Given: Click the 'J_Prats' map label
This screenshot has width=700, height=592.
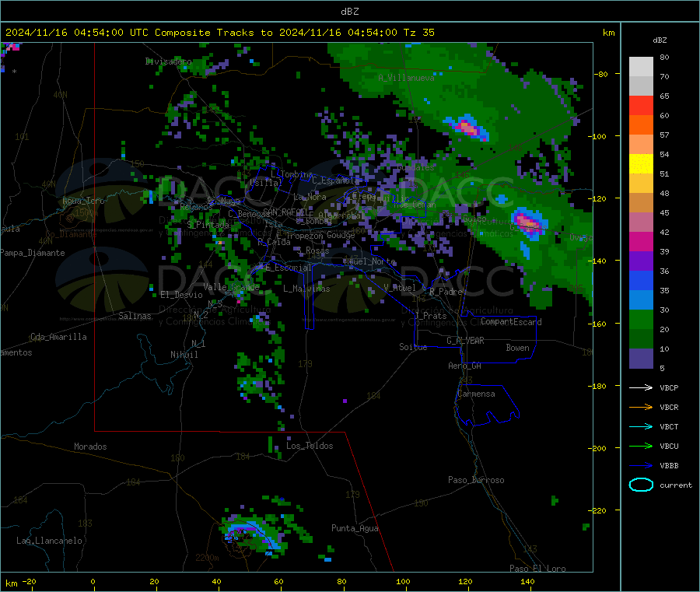Looking at the screenshot, I should point(431,315).
